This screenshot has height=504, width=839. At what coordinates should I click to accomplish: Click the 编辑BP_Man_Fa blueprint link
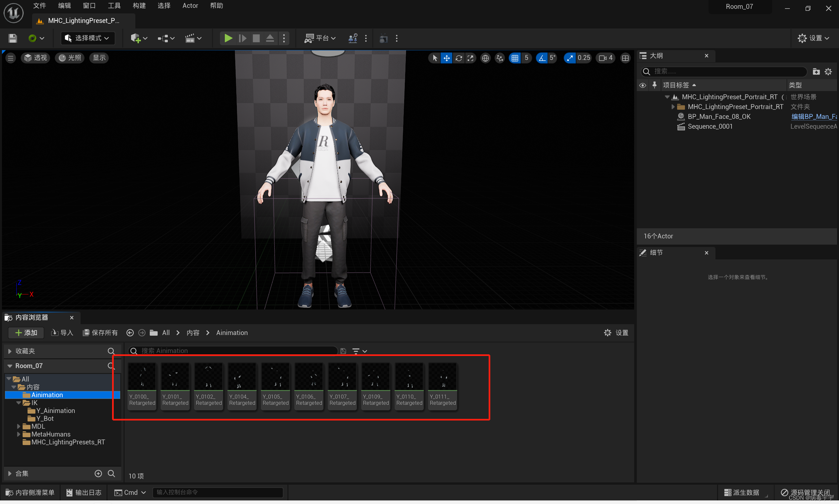pos(813,117)
